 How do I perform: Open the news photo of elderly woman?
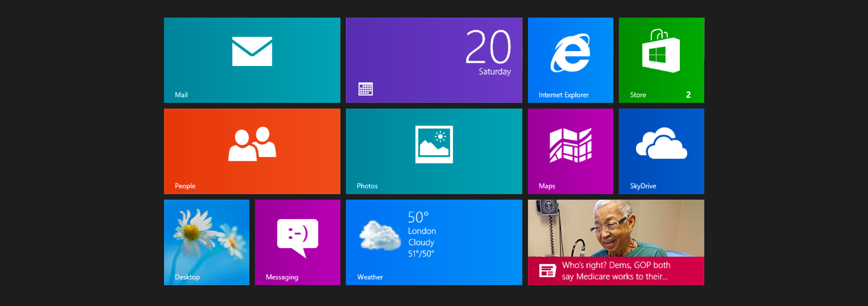[x=616, y=228]
